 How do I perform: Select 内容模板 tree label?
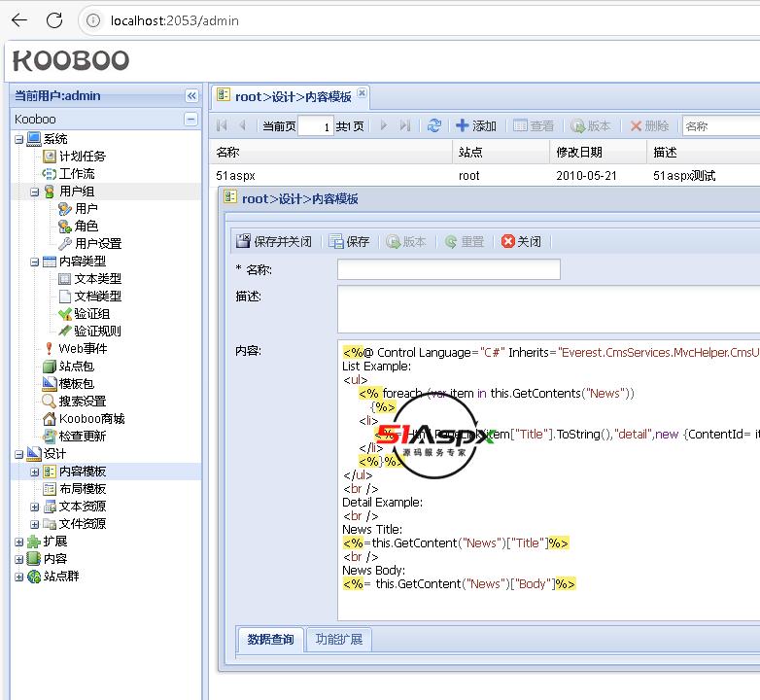(x=83, y=472)
